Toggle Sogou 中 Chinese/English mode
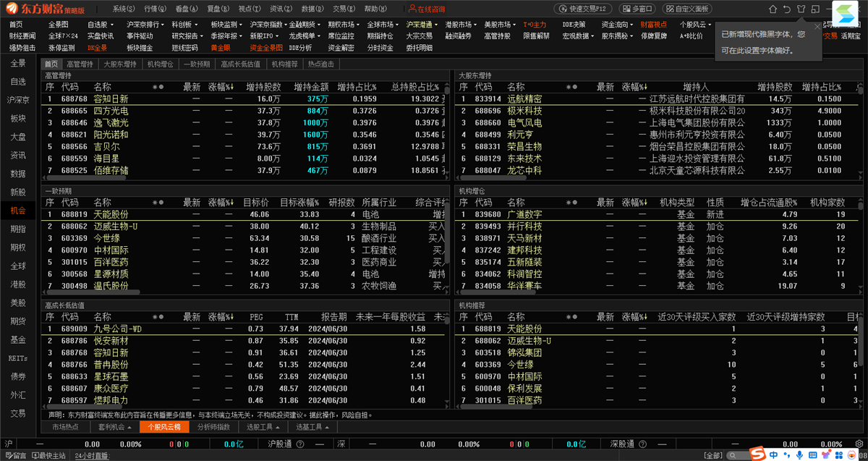 click(774, 454)
